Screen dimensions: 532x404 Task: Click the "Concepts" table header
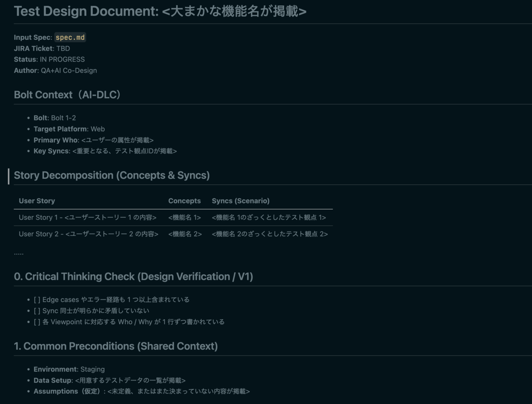tap(184, 201)
